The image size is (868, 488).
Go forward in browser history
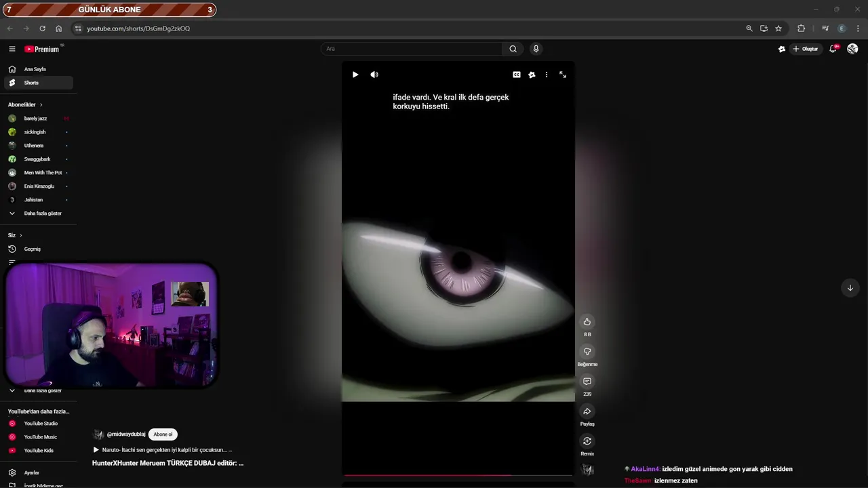pos(26,28)
